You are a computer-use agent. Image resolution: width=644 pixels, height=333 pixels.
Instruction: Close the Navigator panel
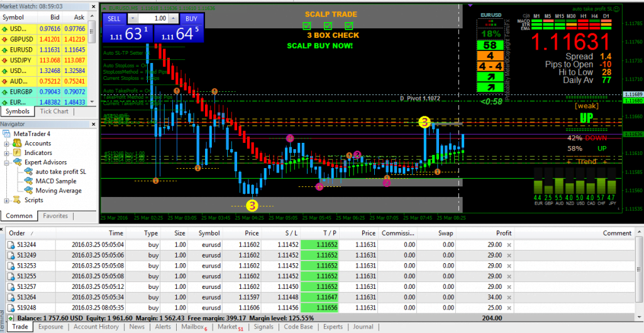tap(94, 124)
